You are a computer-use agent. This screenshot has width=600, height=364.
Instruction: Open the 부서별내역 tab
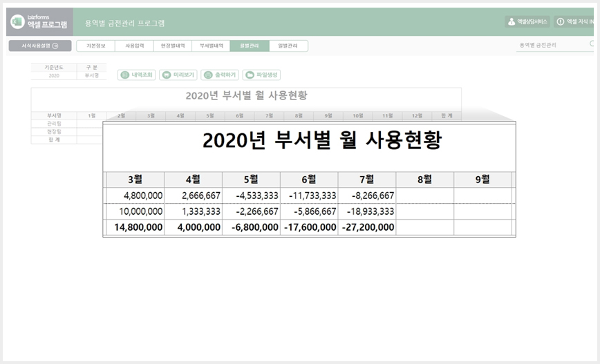[212, 46]
